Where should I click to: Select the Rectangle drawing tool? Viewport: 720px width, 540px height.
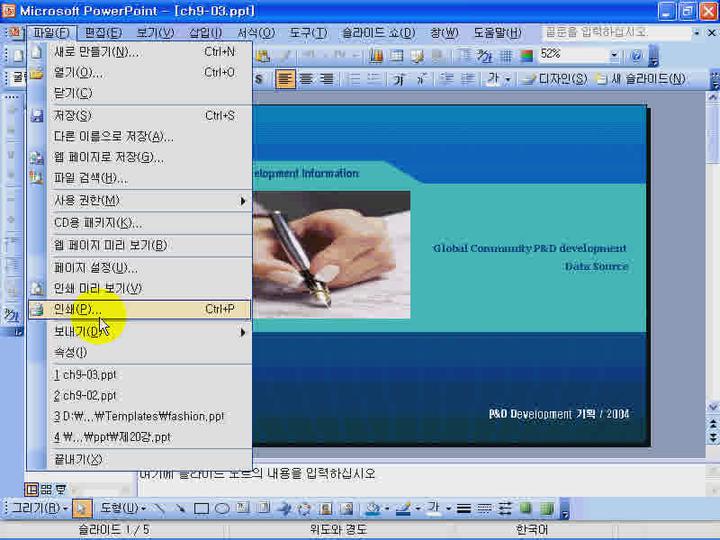coord(201,508)
